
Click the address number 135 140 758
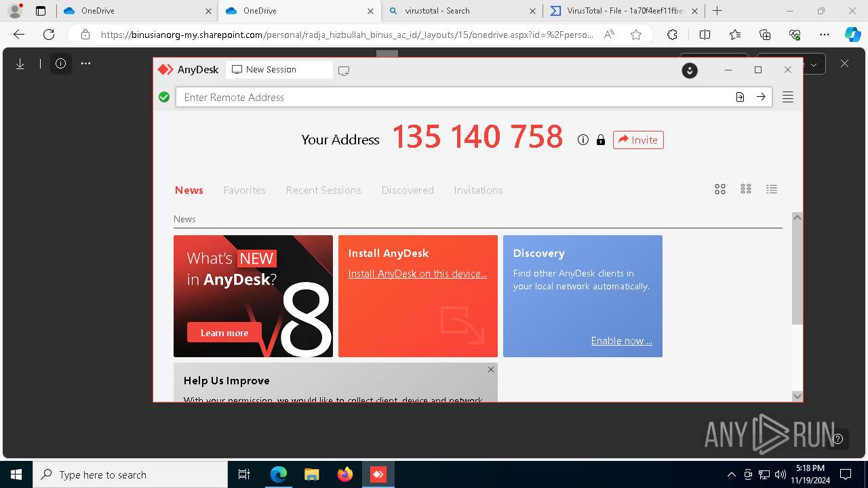pyautogui.click(x=478, y=137)
